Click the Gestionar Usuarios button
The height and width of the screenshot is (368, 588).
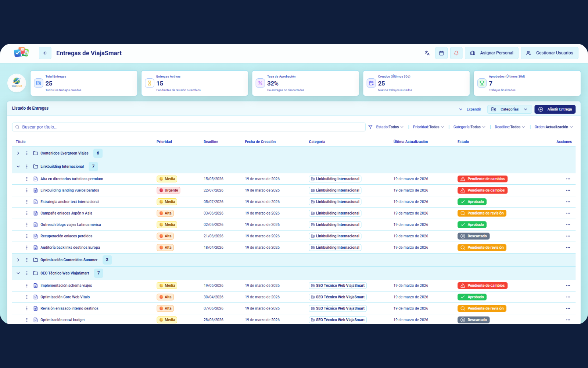[549, 53]
